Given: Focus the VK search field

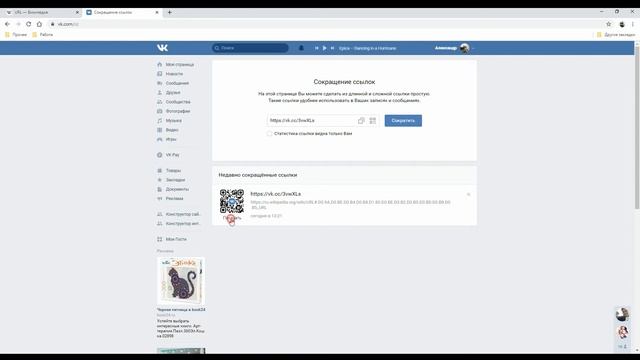Looking at the screenshot, I should pos(250,48).
